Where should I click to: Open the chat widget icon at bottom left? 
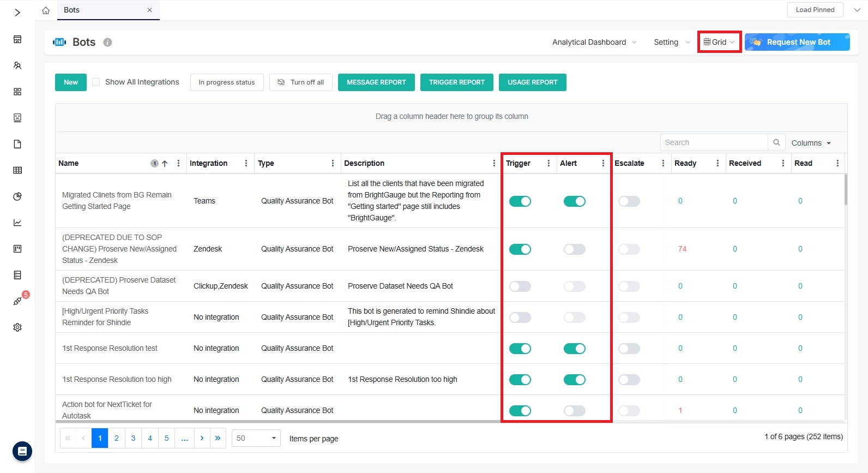tap(22, 451)
